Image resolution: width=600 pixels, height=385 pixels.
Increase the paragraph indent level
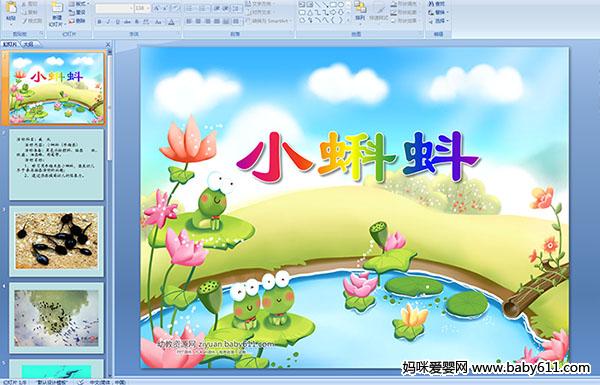click(225, 8)
